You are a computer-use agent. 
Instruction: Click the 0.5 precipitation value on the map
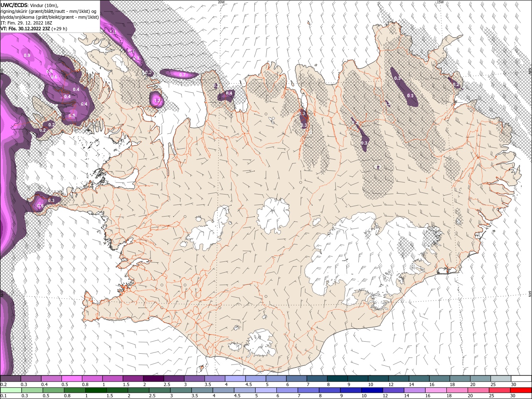pyautogui.click(x=72, y=116)
